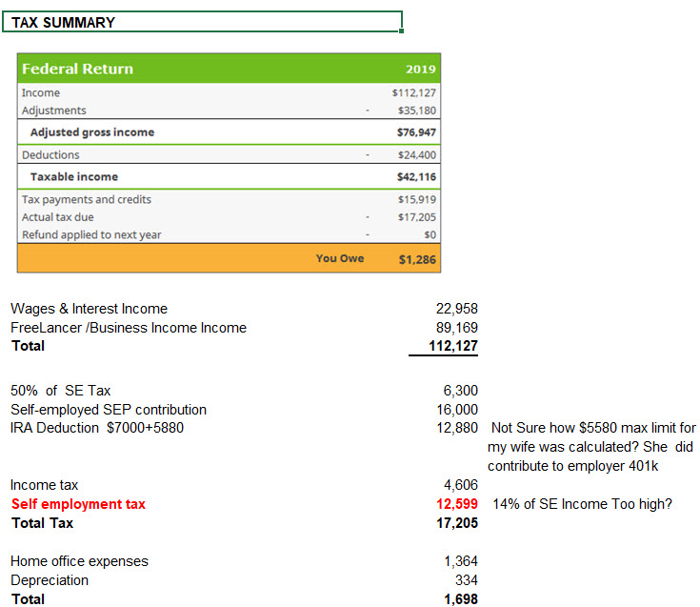Click the Total Tax label
This screenshot has width=700, height=607.
43,523
